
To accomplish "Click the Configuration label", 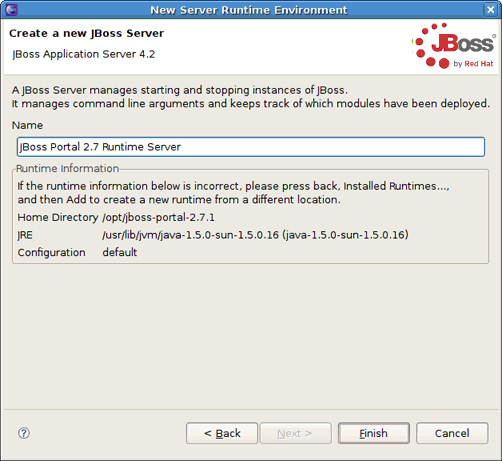I will [51, 253].
